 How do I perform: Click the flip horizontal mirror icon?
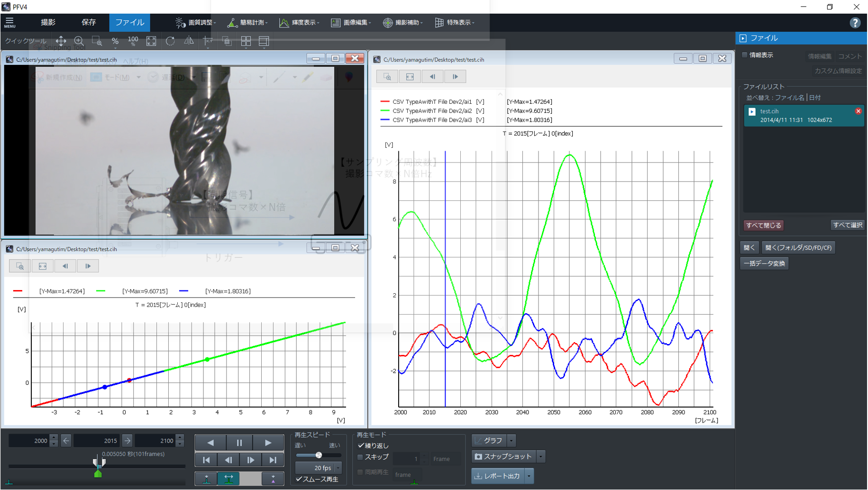point(189,41)
